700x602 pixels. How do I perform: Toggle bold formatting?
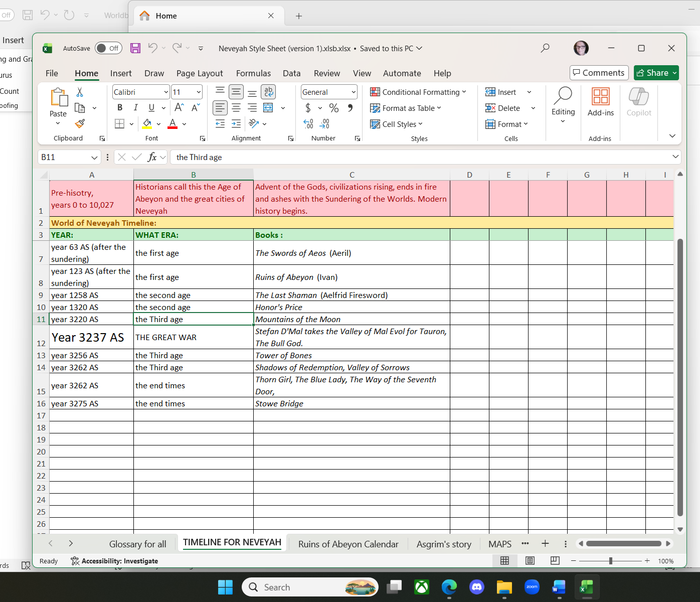[120, 108]
